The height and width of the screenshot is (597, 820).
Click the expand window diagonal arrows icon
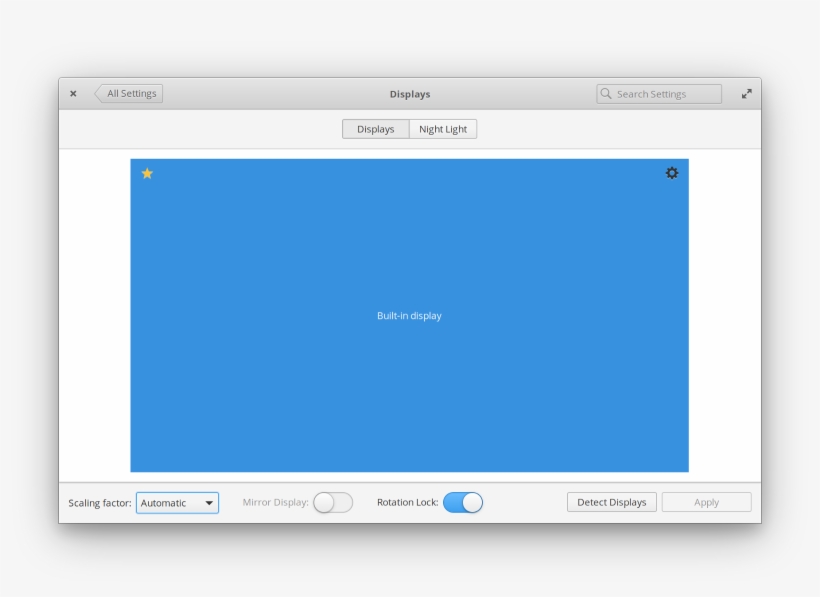[746, 93]
